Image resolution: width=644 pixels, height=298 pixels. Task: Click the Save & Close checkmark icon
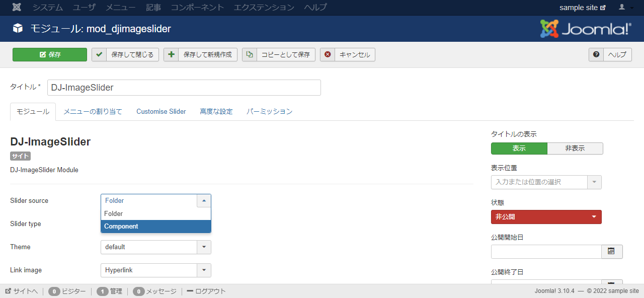tap(99, 55)
